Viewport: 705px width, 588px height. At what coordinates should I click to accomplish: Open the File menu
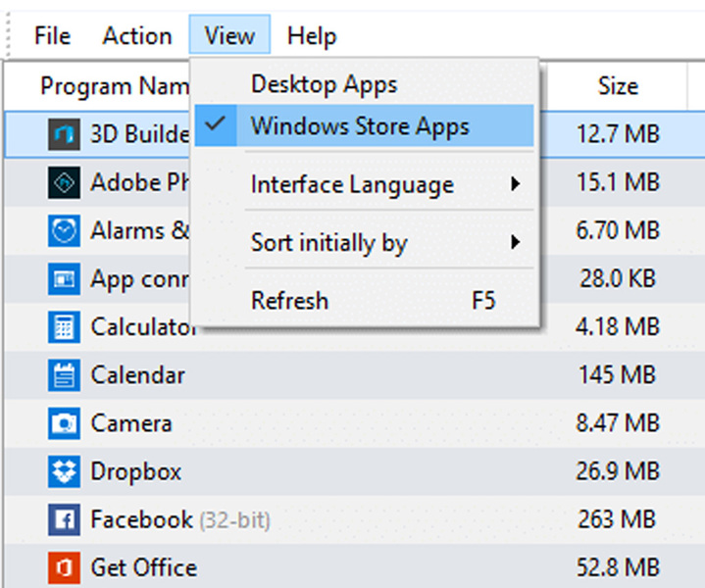pos(52,35)
